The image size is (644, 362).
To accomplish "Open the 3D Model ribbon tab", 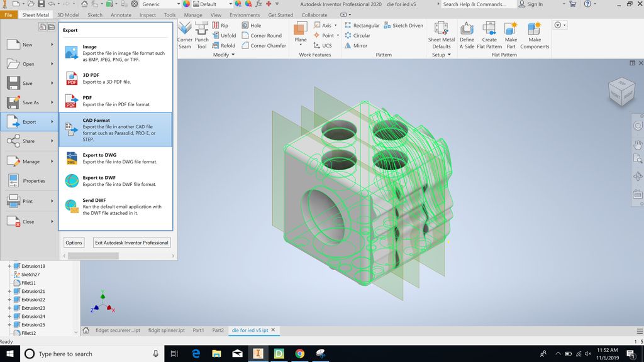I will pyautogui.click(x=68, y=15).
